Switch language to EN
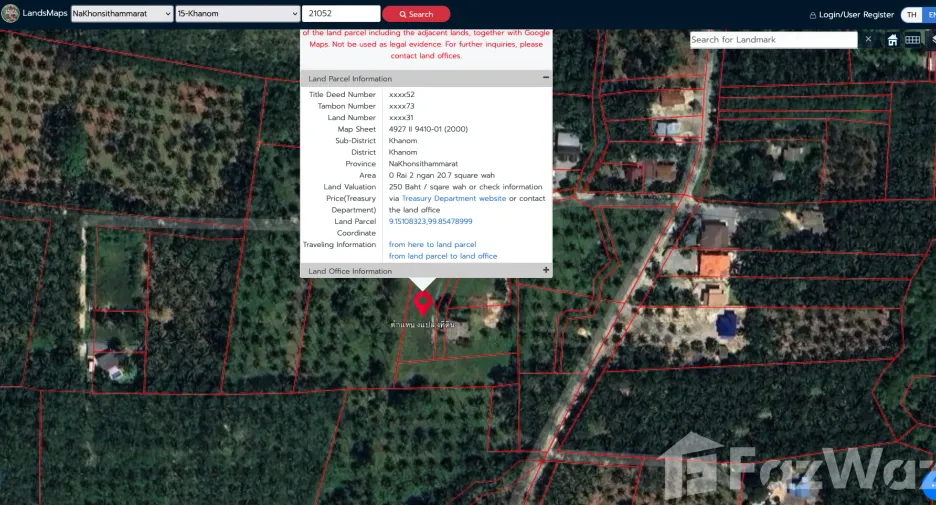Screen dimensions: 936x505 tap(931, 14)
